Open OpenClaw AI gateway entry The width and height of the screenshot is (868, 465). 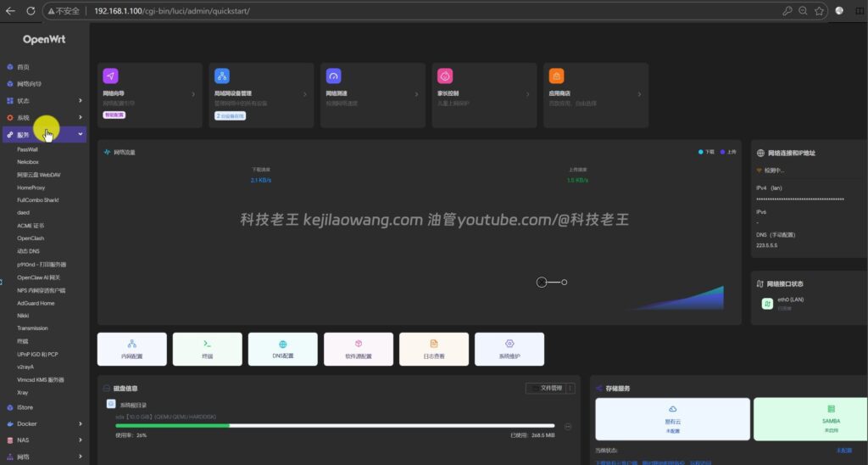tap(38, 277)
